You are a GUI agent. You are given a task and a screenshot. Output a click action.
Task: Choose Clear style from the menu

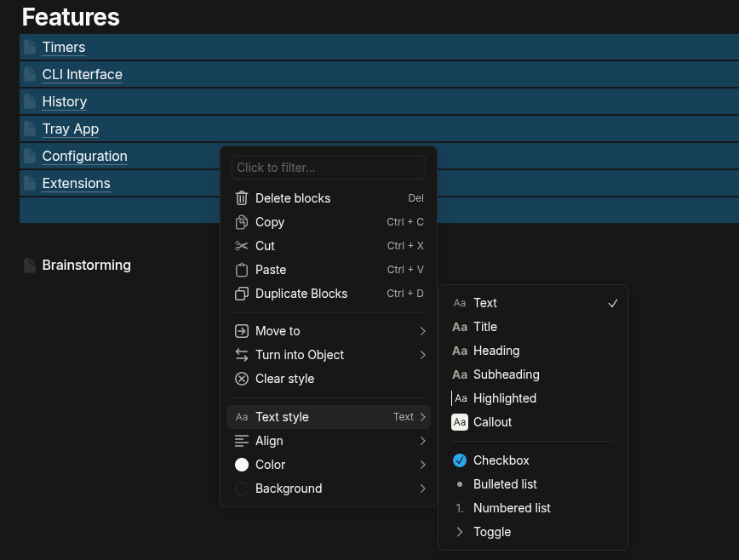(x=329, y=379)
